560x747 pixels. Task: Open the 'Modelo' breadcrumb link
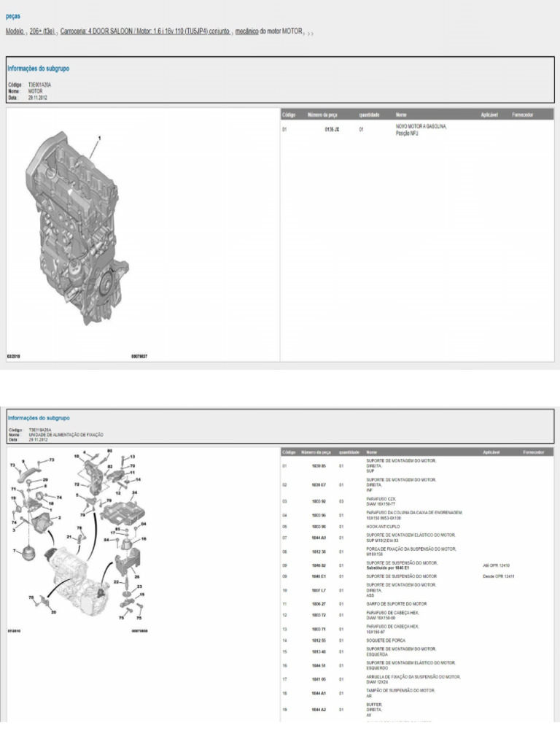pos(15,31)
